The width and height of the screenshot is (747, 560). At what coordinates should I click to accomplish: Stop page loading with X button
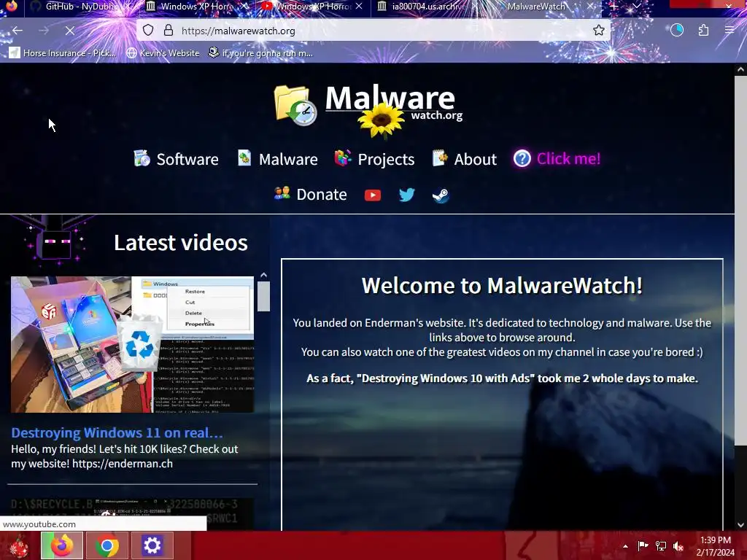pos(69,31)
